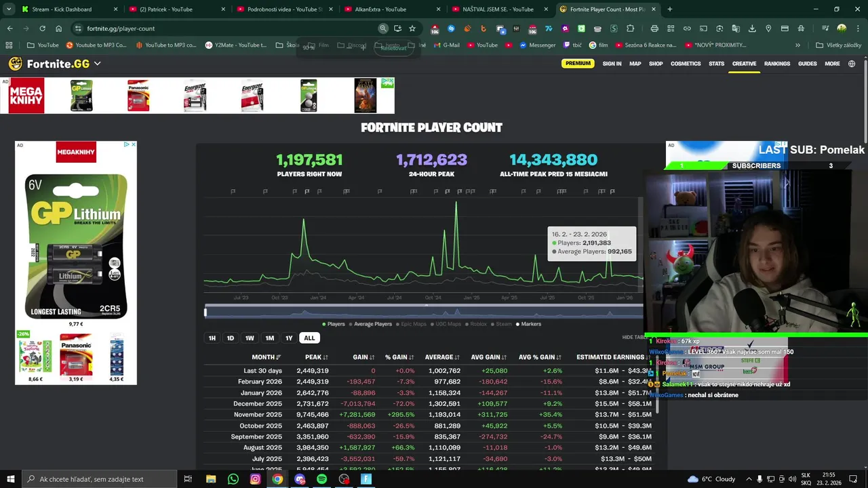Open the COSMETICS menu item
The height and width of the screenshot is (488, 868).
point(686,64)
